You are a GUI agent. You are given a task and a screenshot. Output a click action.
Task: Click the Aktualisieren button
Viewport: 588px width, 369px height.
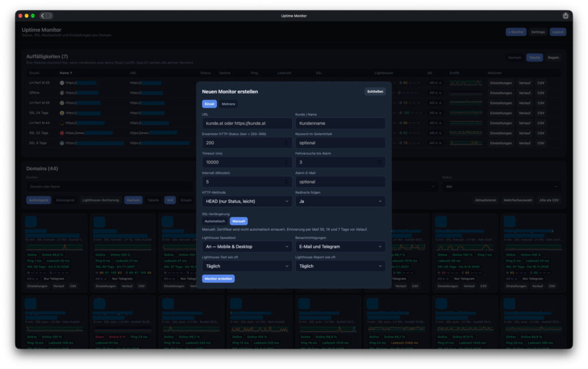coord(485,200)
